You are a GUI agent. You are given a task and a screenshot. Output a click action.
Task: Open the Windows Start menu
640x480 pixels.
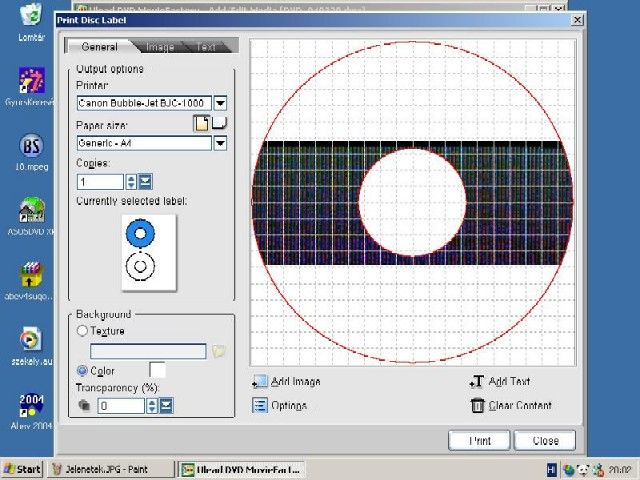pos(22,468)
